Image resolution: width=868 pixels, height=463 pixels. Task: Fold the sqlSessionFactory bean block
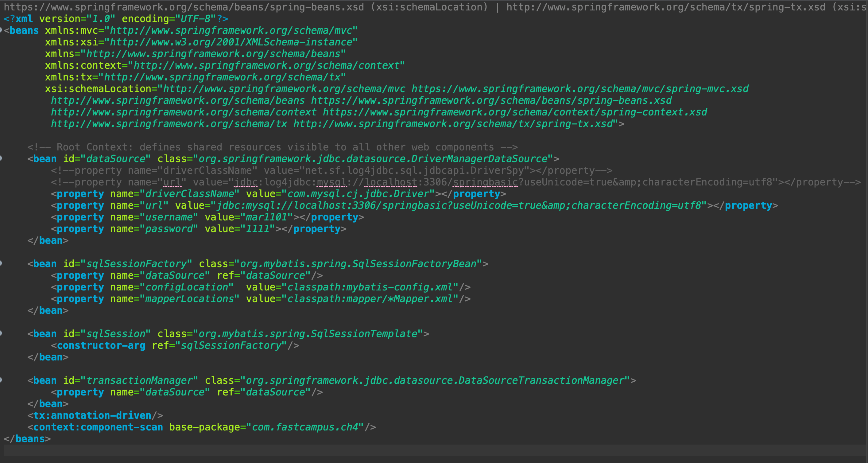point(1,263)
